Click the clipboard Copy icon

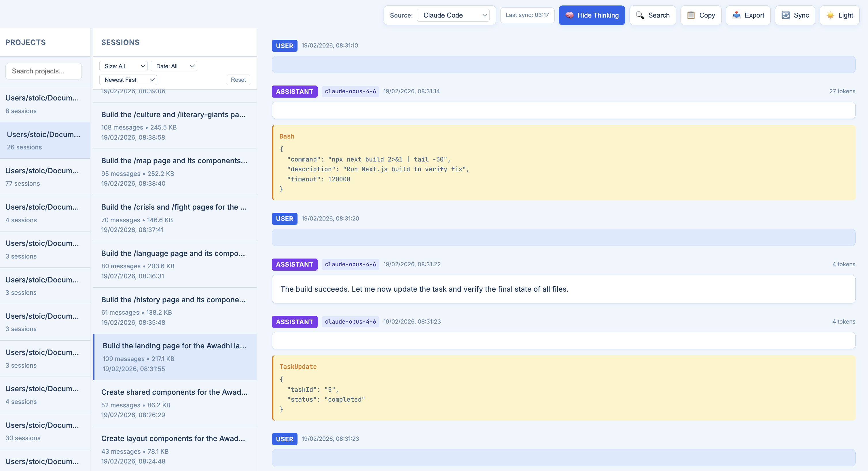point(691,15)
